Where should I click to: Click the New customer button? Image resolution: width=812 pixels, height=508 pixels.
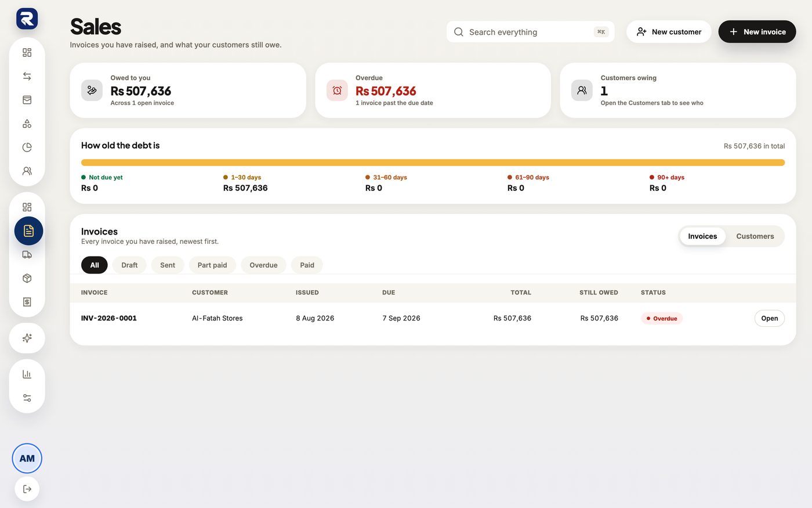coord(669,32)
